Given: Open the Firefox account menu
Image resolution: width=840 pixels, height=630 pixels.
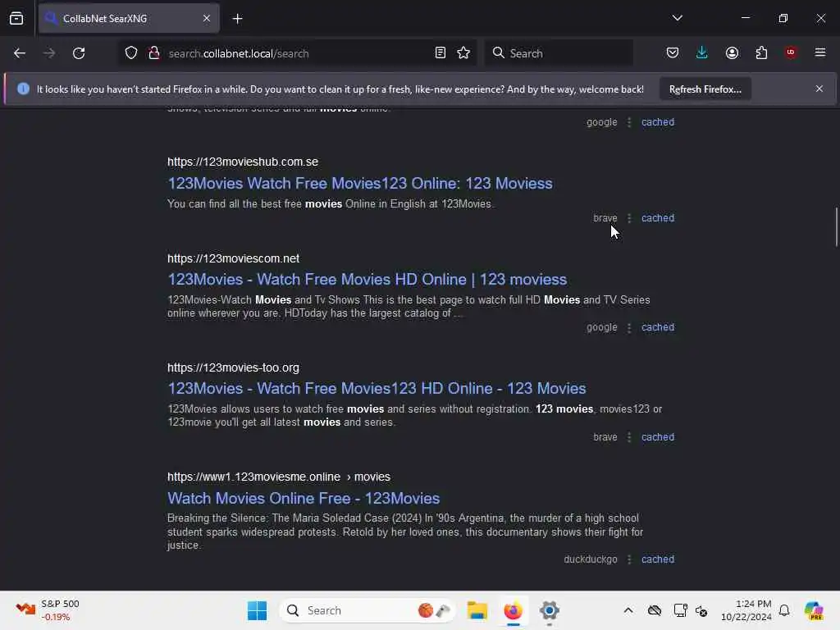Looking at the screenshot, I should [732, 52].
